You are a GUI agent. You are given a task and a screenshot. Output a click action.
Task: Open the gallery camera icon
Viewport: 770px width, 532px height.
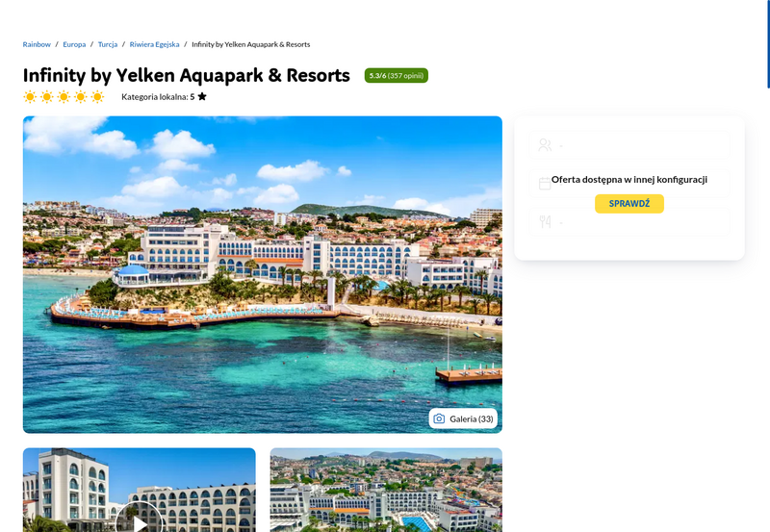pyautogui.click(x=439, y=418)
